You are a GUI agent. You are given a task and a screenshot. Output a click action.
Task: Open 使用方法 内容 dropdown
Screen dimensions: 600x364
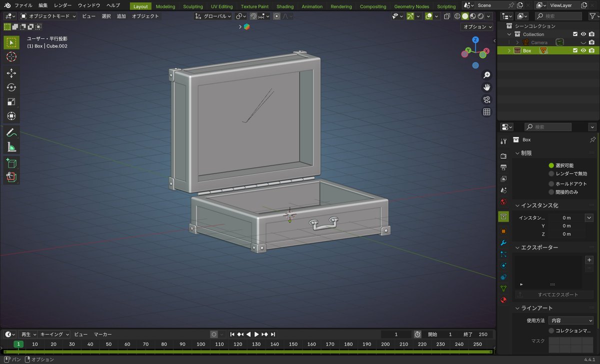tap(570, 320)
